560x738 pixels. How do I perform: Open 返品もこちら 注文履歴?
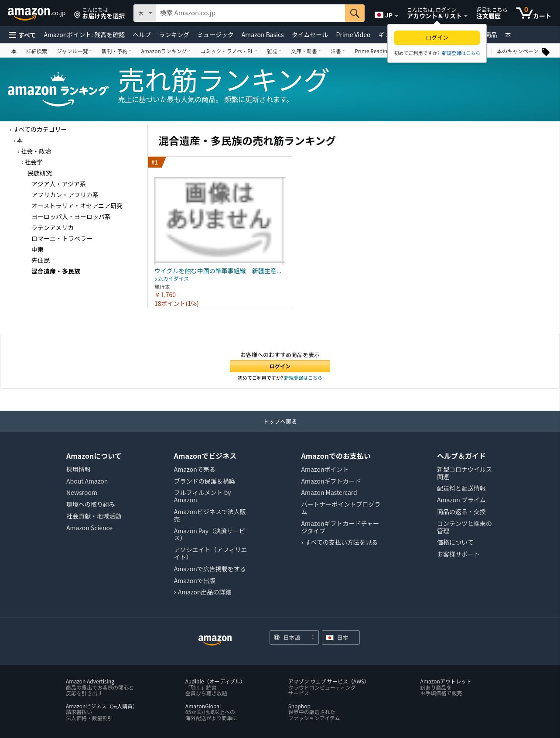[492, 13]
